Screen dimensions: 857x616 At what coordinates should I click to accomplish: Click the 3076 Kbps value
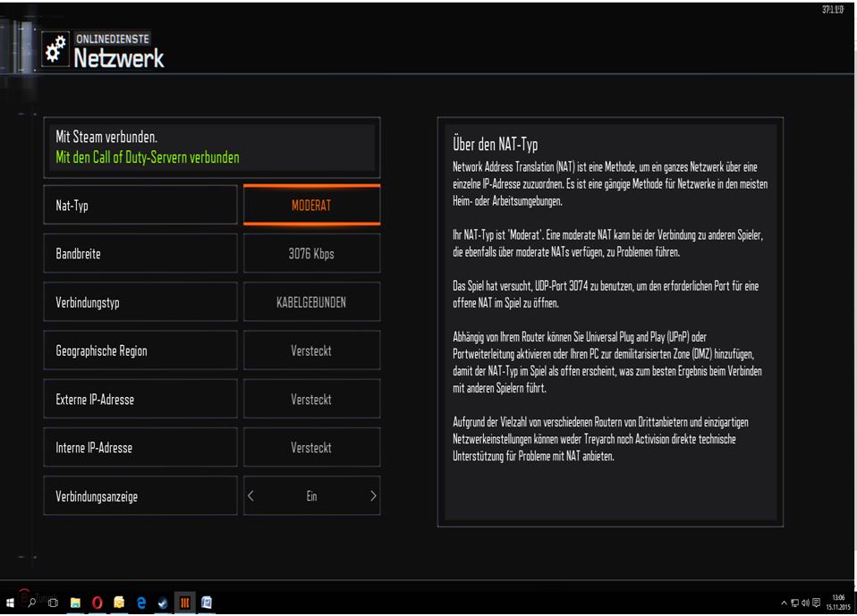click(x=311, y=253)
